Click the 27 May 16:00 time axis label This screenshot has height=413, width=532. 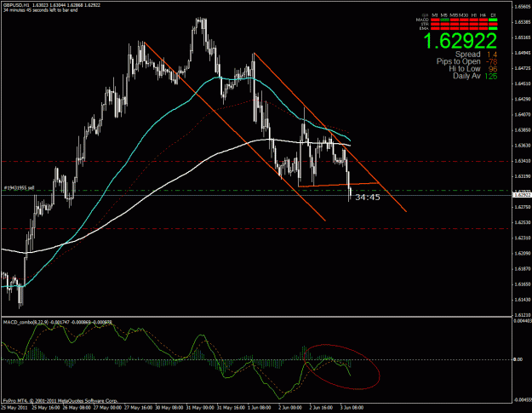click(139, 407)
